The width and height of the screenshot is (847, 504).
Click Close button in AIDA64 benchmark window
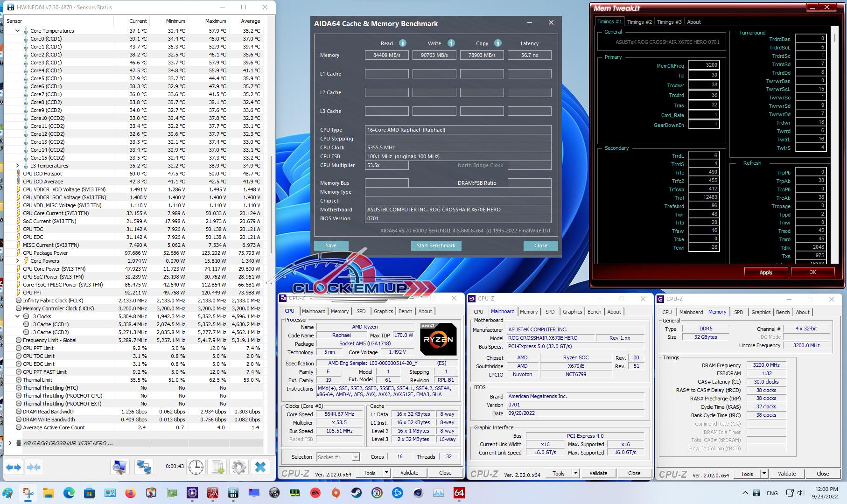(x=540, y=245)
